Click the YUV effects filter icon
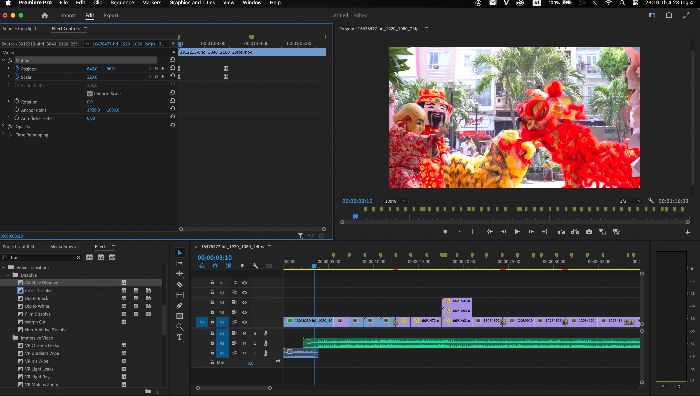 pos(112,257)
